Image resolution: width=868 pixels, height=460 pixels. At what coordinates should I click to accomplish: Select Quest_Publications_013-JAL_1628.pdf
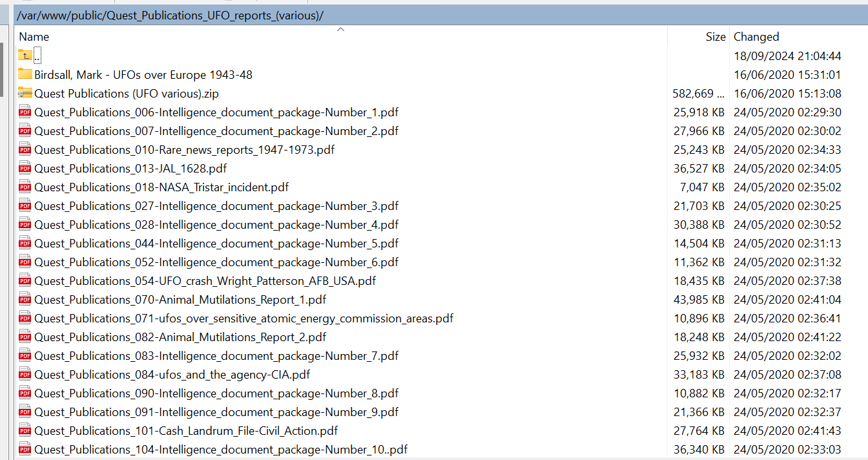tap(130, 169)
